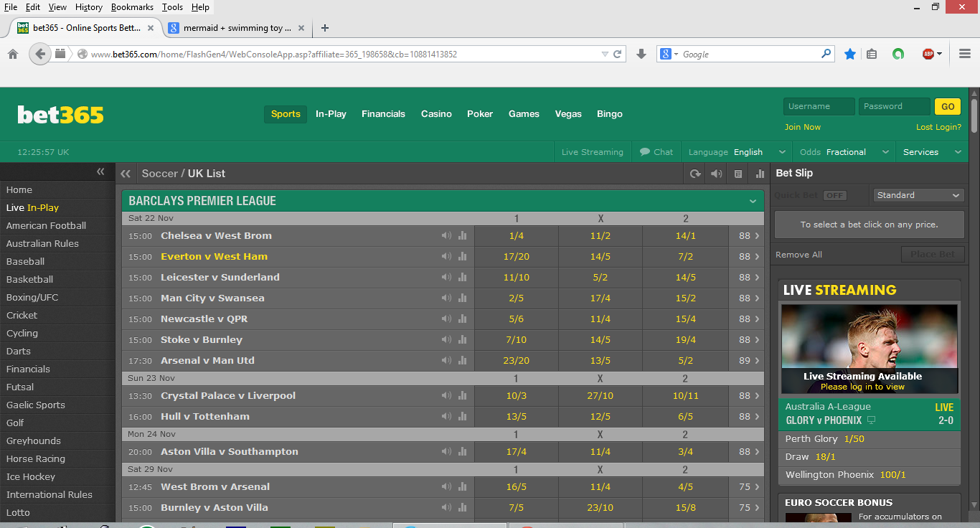Expand more markets for West Brom v Arsenal (75)

(x=748, y=486)
